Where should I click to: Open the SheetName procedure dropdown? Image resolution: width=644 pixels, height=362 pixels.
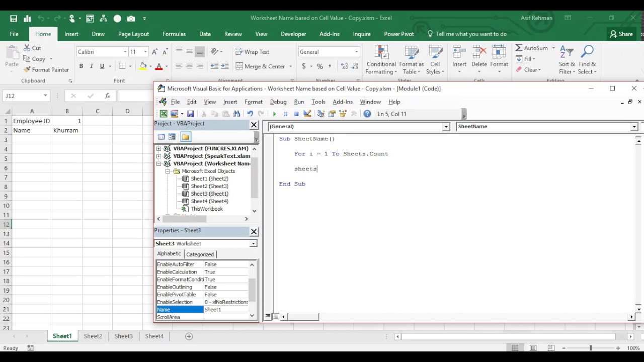(634, 127)
